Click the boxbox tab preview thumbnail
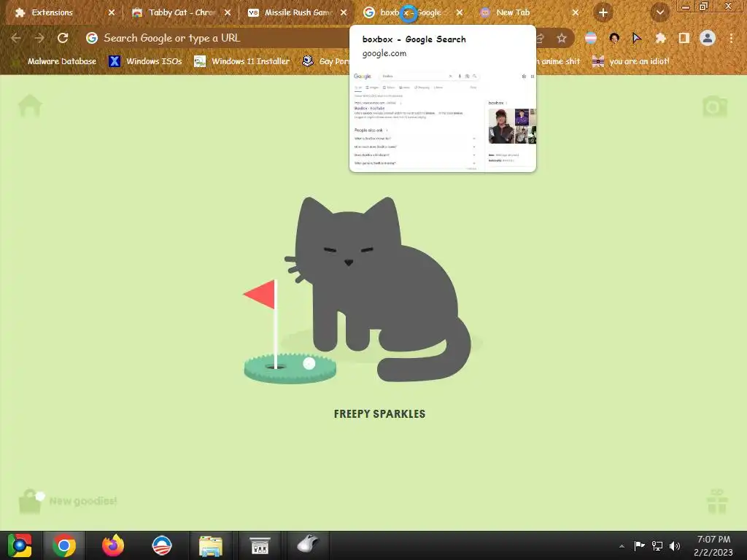This screenshot has width=747, height=560. click(443, 119)
